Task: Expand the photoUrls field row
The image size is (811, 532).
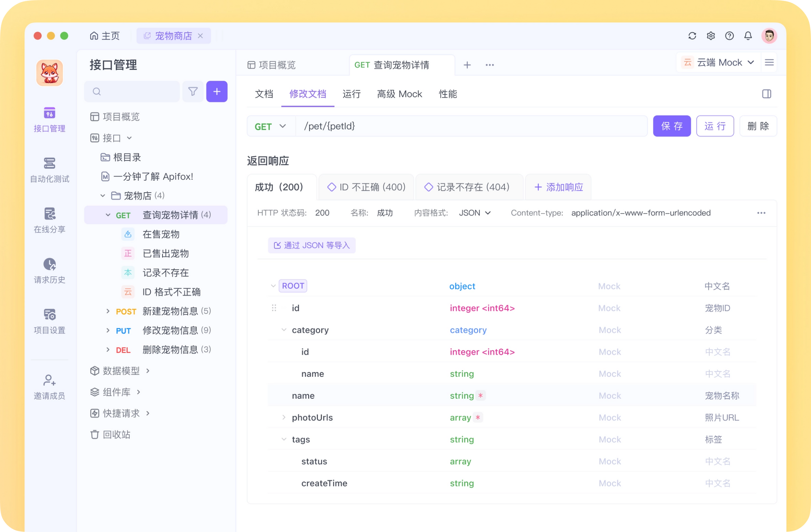Action: coord(284,417)
